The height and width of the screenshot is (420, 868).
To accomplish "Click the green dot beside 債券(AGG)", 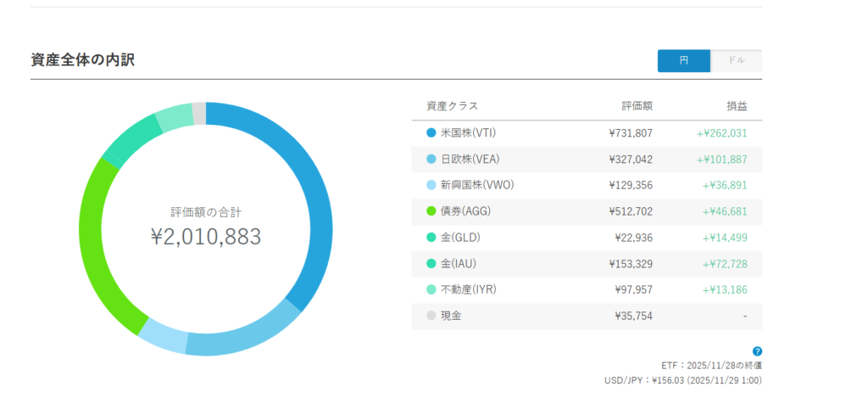I will [431, 211].
